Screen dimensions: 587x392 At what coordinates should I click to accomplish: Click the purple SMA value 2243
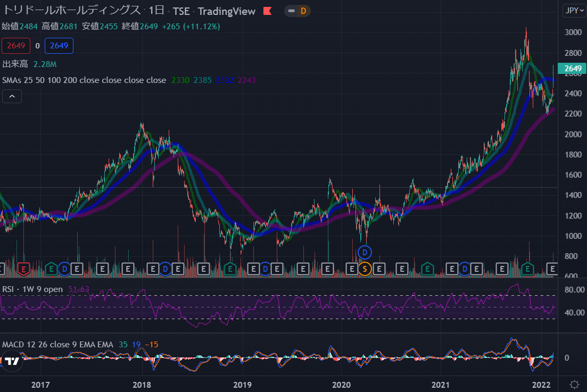pos(247,80)
